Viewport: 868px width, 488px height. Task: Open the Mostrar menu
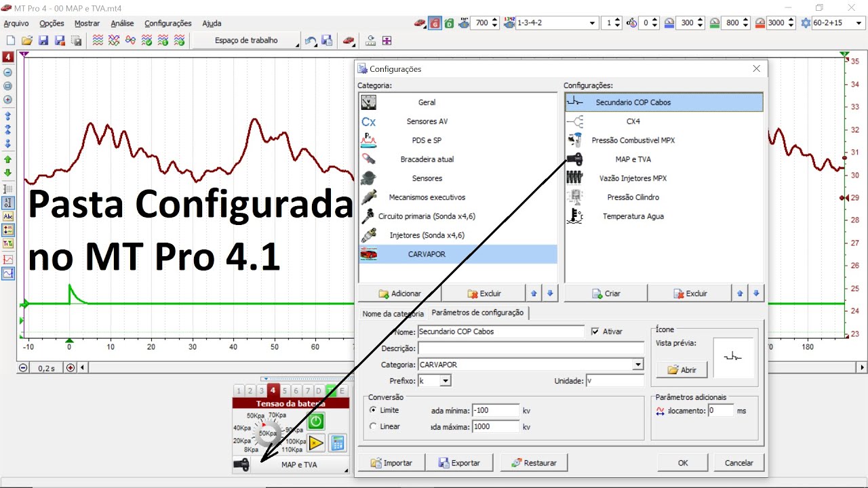[x=87, y=23]
